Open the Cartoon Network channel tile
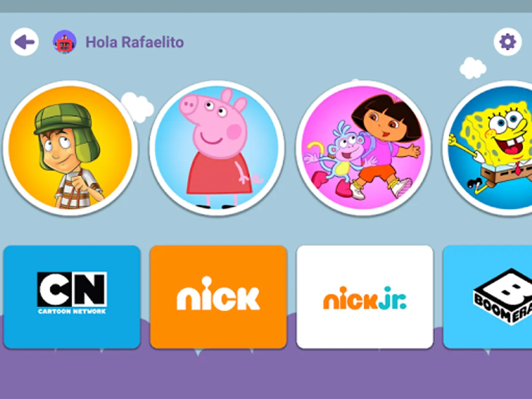Viewport: 532px width, 399px height. coord(72,297)
